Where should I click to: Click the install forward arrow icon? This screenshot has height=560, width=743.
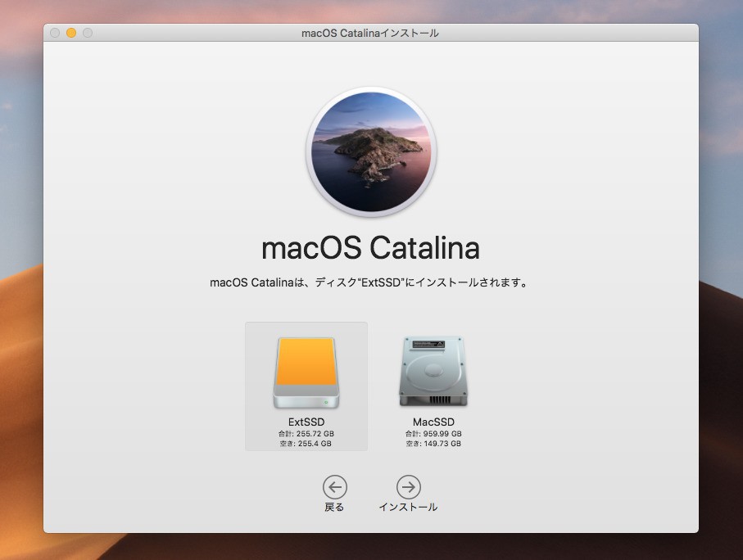point(409,487)
